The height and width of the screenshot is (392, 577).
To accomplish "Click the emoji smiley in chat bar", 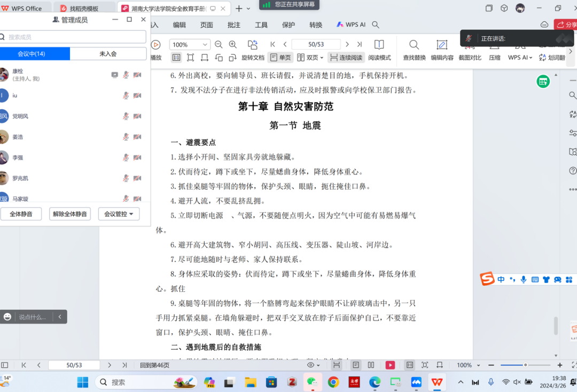I will (x=7, y=317).
